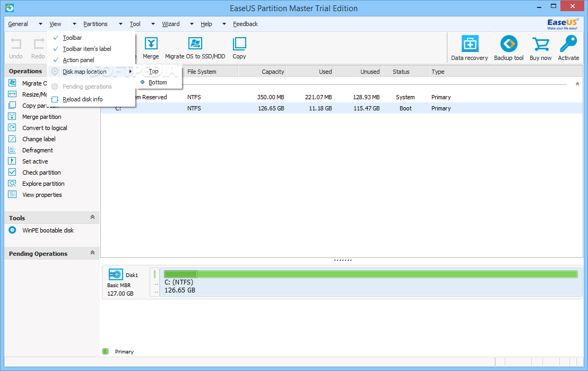Click the Copy toolbar icon
The image size is (588, 371).
click(x=239, y=44)
